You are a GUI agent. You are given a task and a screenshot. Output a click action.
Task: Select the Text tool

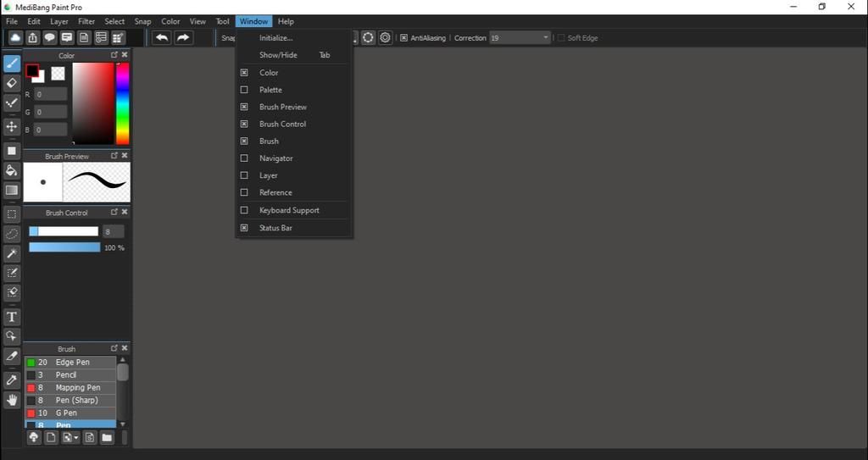click(x=12, y=317)
